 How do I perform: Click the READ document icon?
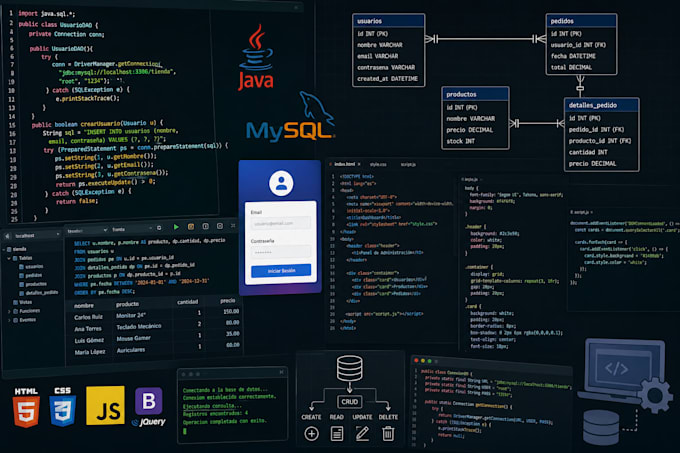337,433
